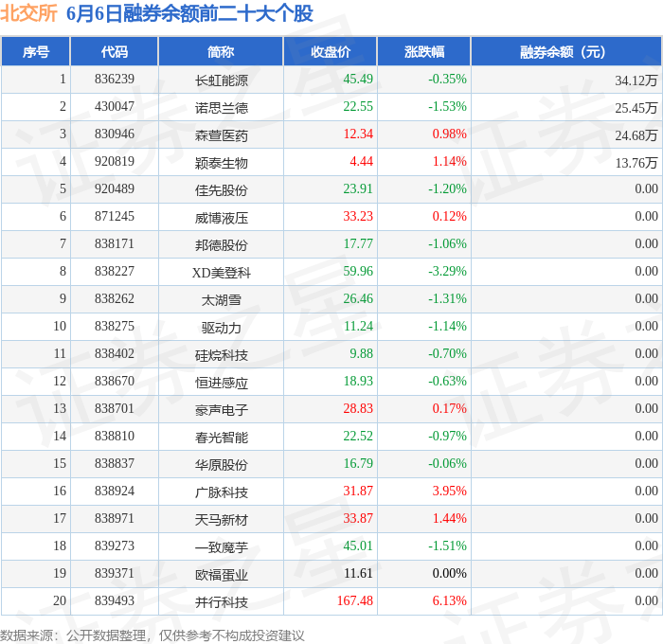
Task: Click change value 6.13%
Action: pos(450,601)
